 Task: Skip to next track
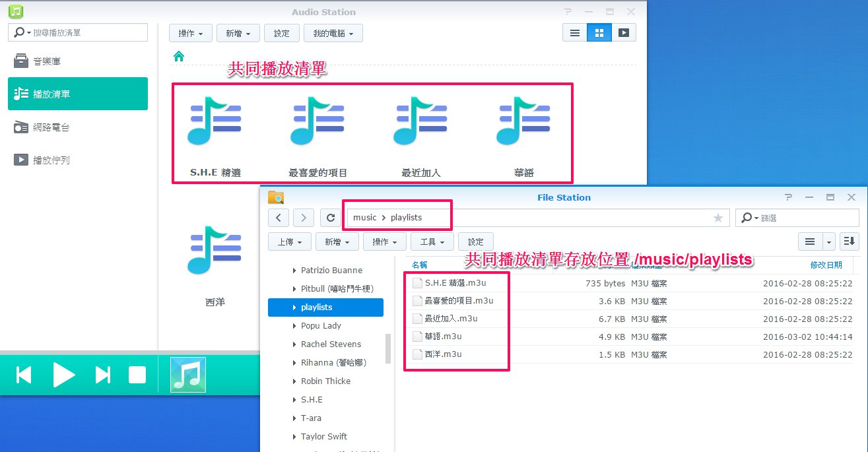[x=103, y=375]
